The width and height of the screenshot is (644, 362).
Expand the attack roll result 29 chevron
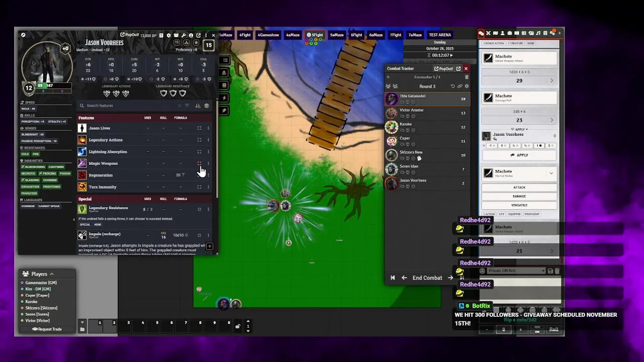click(x=551, y=80)
